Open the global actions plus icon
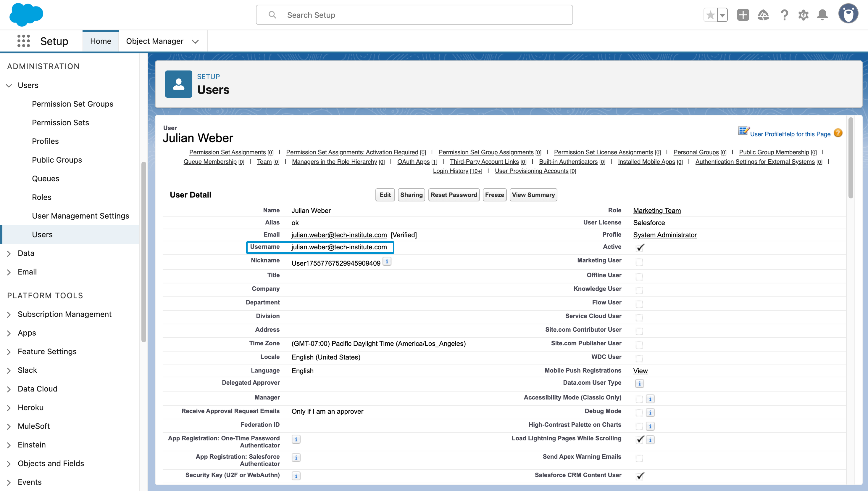This screenshot has height=491, width=868. click(x=743, y=15)
